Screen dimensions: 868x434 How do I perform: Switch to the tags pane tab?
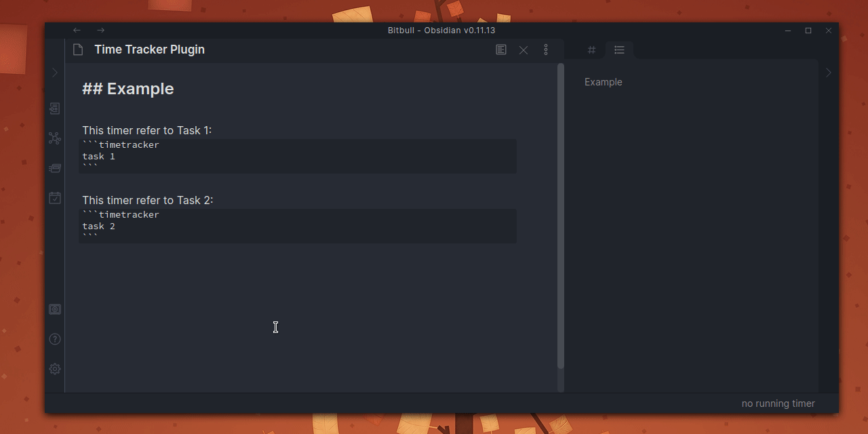tap(591, 50)
